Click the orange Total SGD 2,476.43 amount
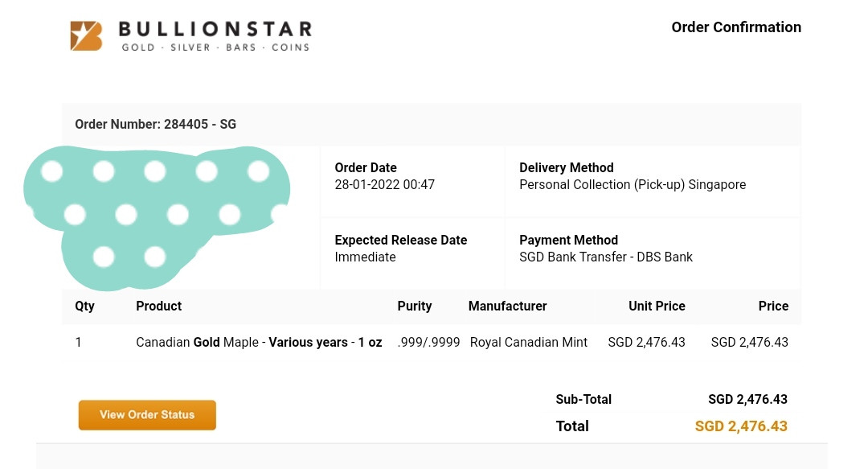The height and width of the screenshot is (469, 868). [x=741, y=426]
